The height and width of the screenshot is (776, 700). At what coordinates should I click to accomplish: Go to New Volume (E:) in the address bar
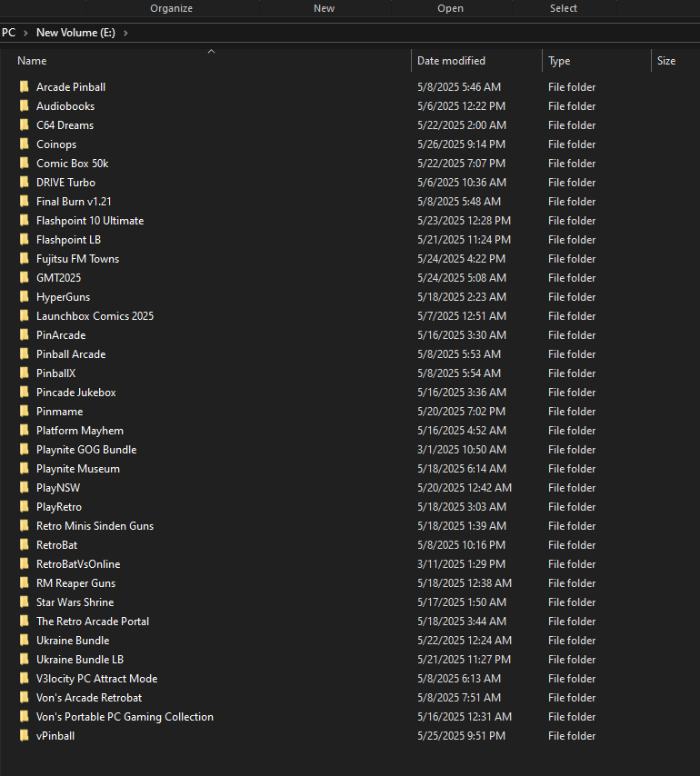75,33
